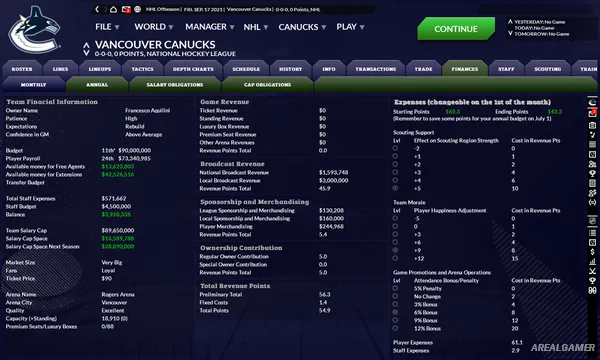Click the green CONTINUE button
The image size is (600, 360).
point(456,29)
